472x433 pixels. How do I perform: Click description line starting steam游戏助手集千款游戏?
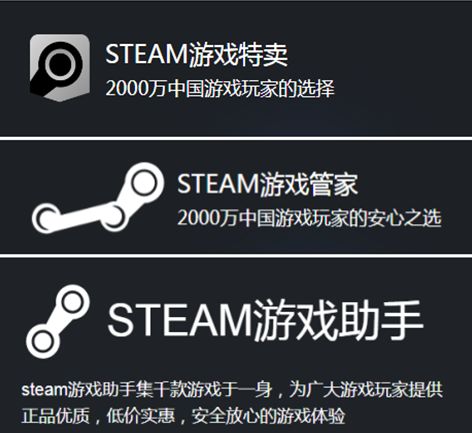click(x=232, y=389)
